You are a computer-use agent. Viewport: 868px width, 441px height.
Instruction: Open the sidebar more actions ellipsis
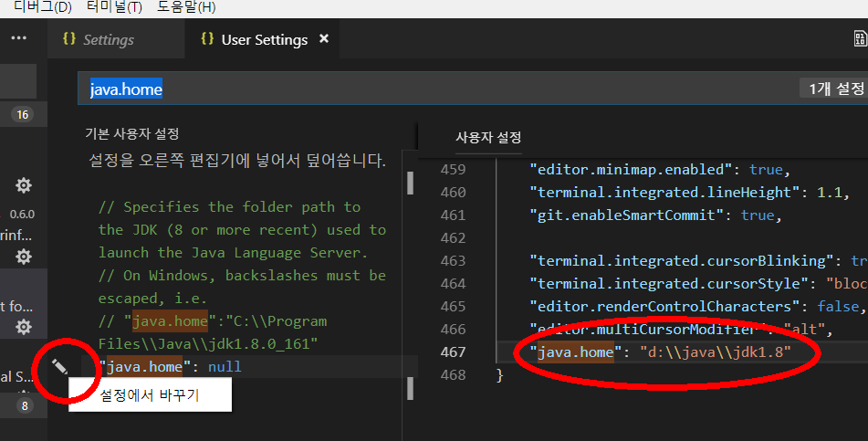pyautogui.click(x=18, y=38)
